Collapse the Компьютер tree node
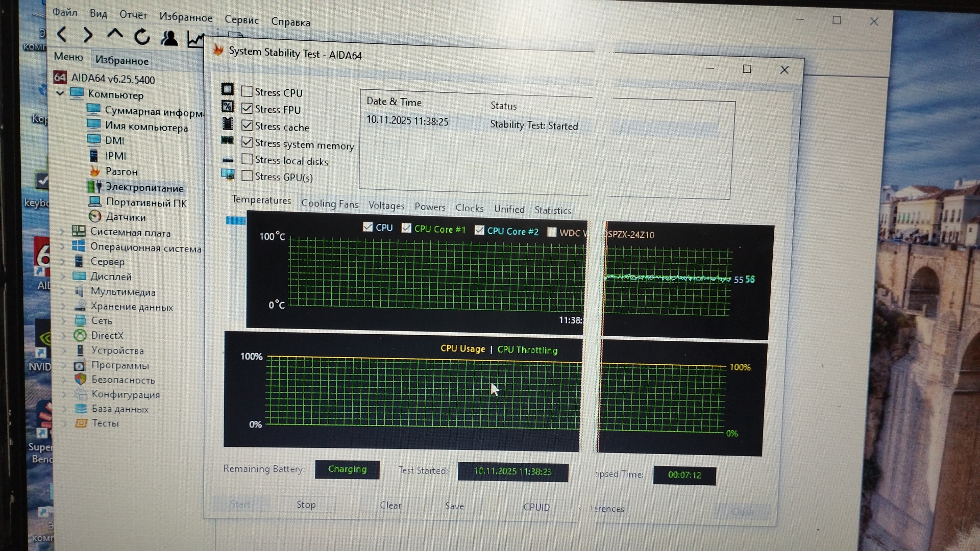 60,93
